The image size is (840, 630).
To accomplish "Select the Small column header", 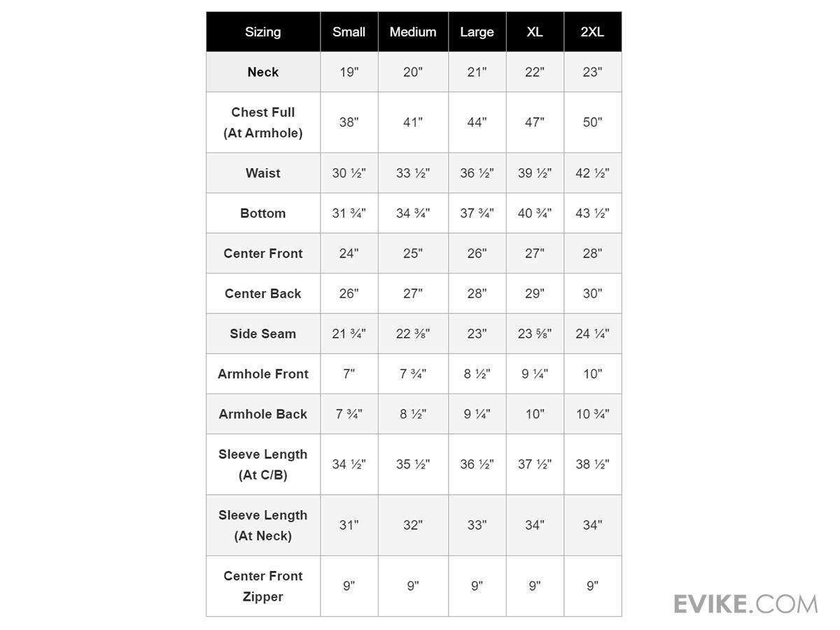I will pyautogui.click(x=349, y=32).
